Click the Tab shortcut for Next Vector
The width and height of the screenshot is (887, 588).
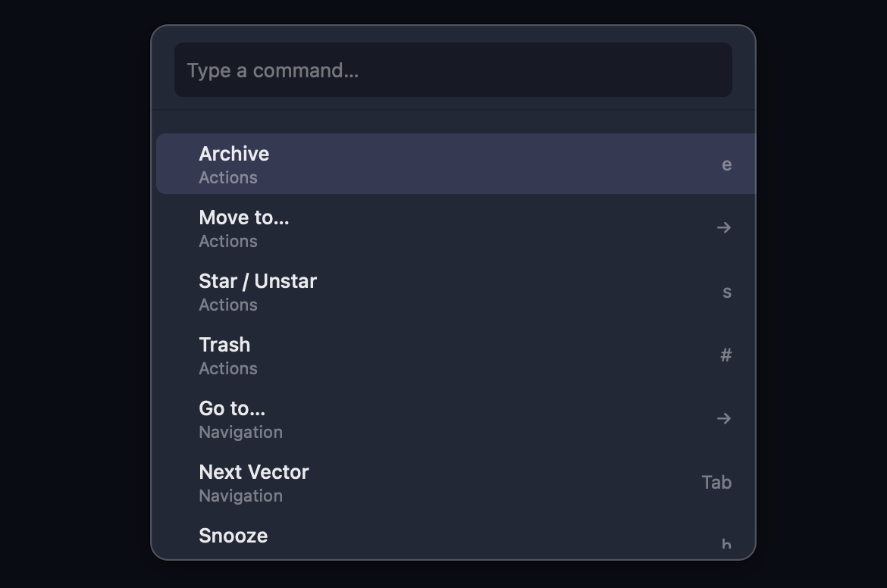pyautogui.click(x=716, y=482)
